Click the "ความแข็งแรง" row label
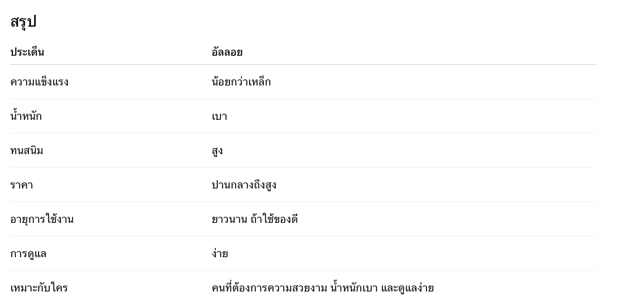This screenshot has height=306, width=644. (x=39, y=82)
